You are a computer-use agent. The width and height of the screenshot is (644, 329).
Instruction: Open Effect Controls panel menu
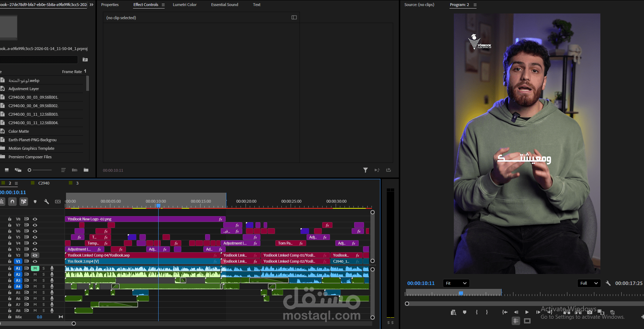click(163, 5)
